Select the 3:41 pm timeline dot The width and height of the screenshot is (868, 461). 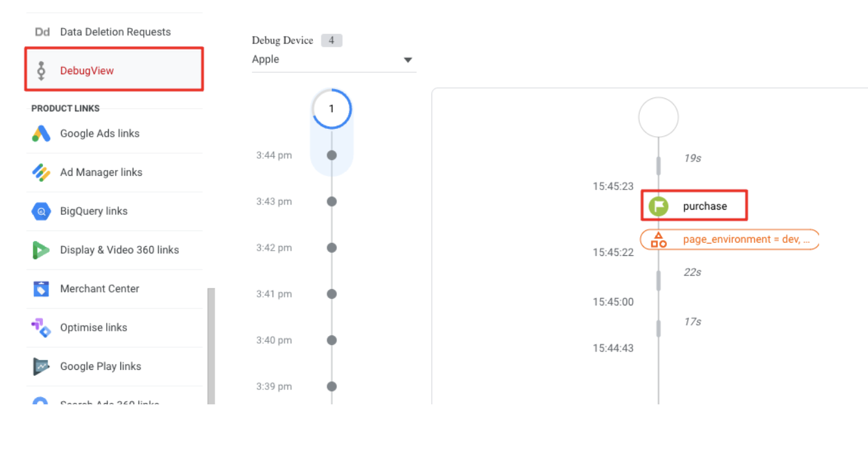(332, 294)
